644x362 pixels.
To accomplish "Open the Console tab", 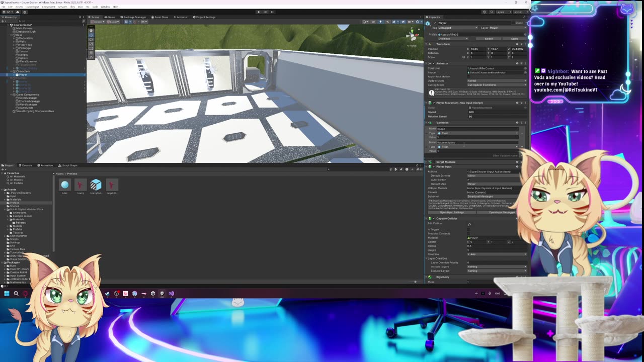I will 26,165.
